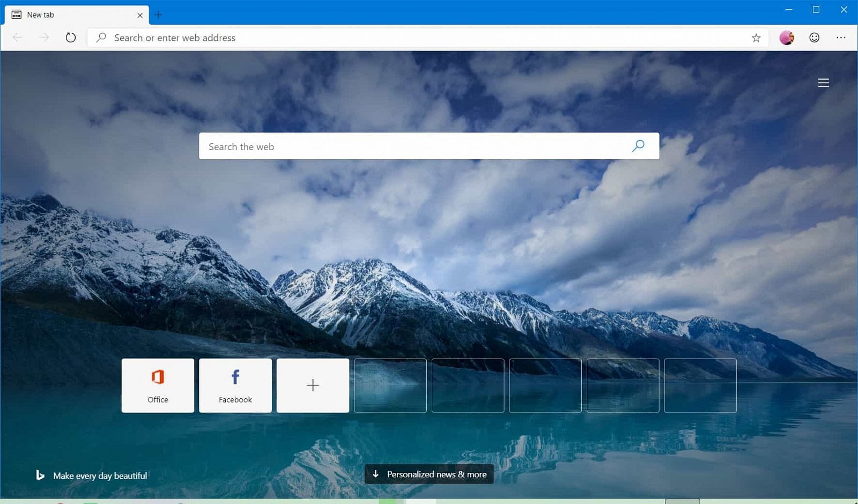Click the back navigation arrow
858x504 pixels.
click(x=18, y=38)
